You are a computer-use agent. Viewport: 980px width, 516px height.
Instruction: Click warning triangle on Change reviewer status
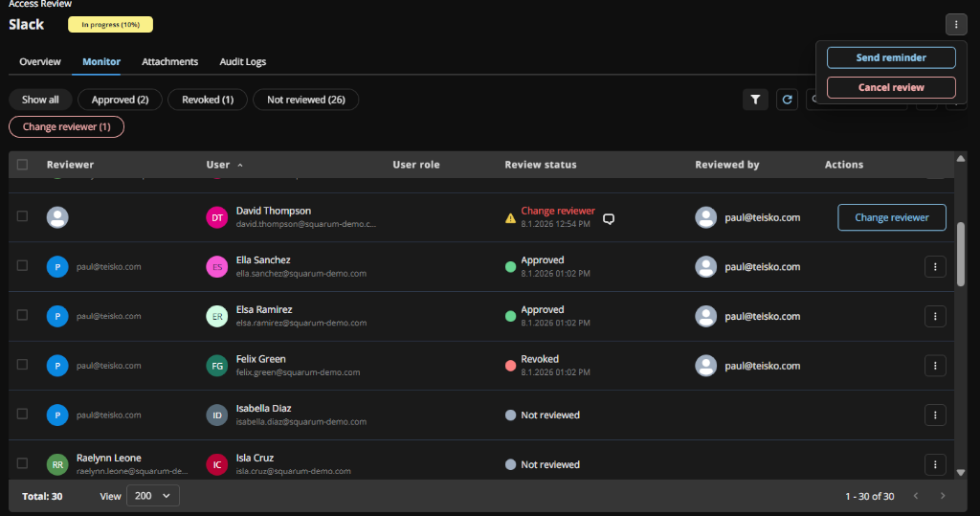point(511,218)
